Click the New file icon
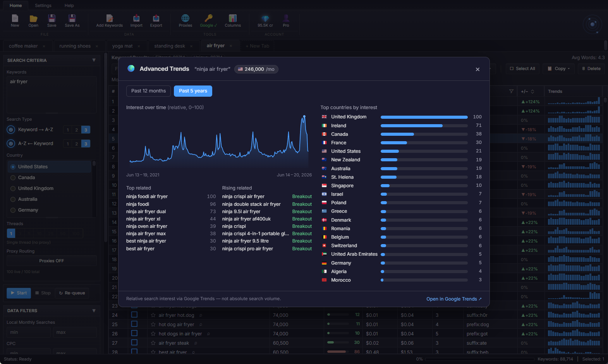 [15, 18]
